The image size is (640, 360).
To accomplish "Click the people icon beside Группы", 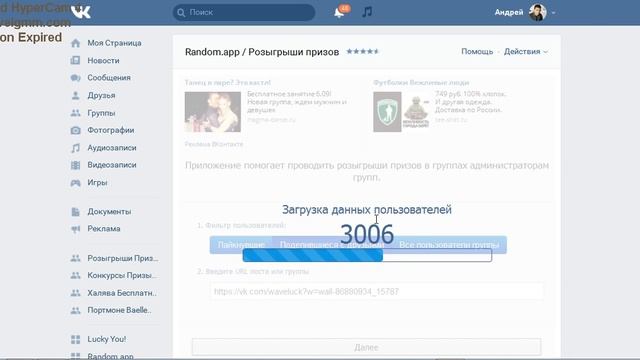I will pos(76,113).
